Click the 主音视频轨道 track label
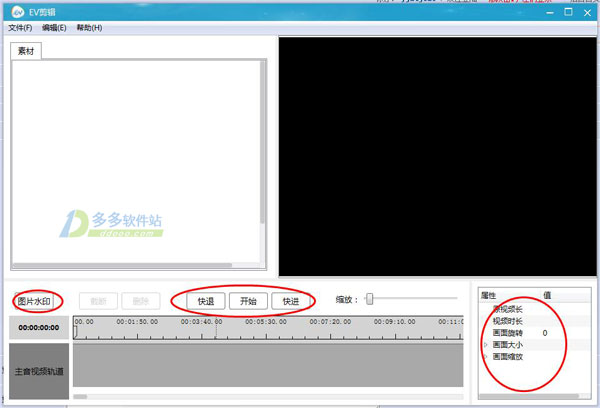Image resolution: width=600 pixels, height=408 pixels. point(39,371)
